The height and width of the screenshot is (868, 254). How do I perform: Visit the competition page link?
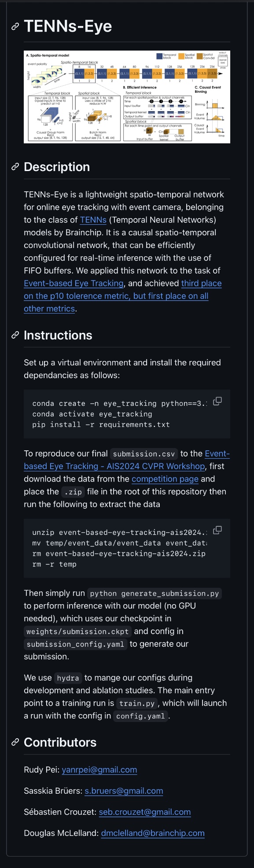click(x=165, y=479)
